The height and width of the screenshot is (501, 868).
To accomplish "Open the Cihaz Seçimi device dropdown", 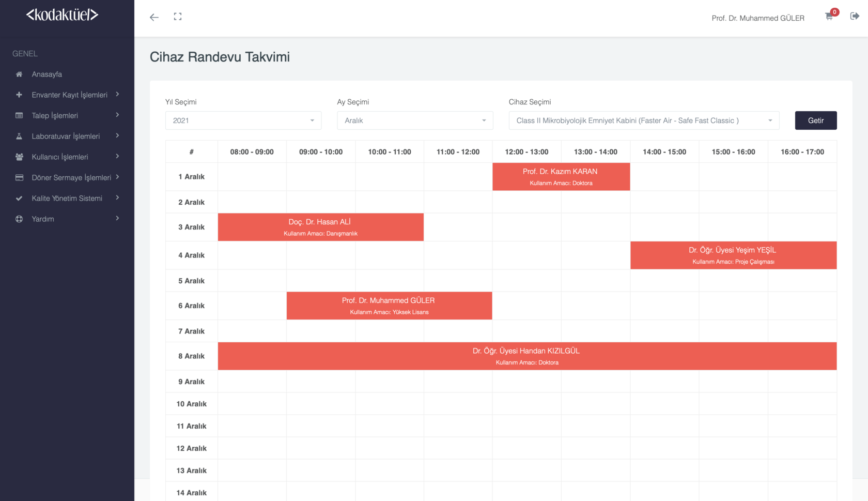I will [644, 120].
